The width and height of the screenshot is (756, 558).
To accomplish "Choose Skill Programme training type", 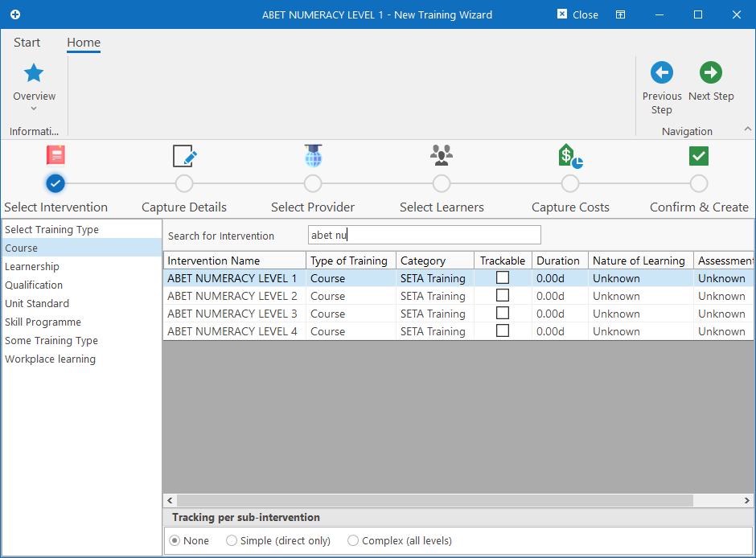I will coord(81,322).
